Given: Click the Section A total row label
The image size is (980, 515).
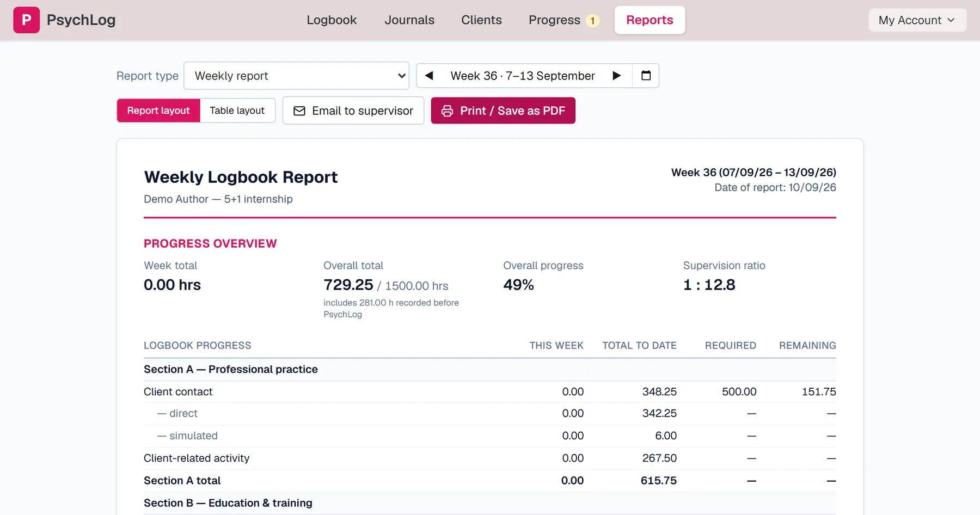Looking at the screenshot, I should [x=182, y=481].
